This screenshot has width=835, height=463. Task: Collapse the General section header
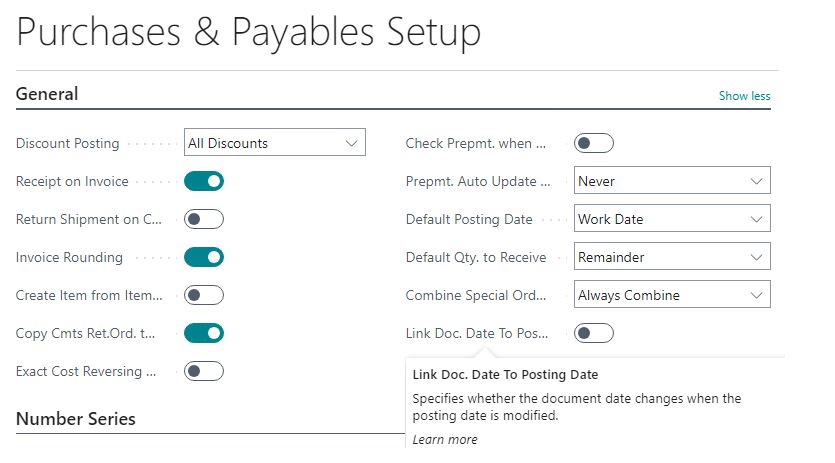tap(47, 94)
